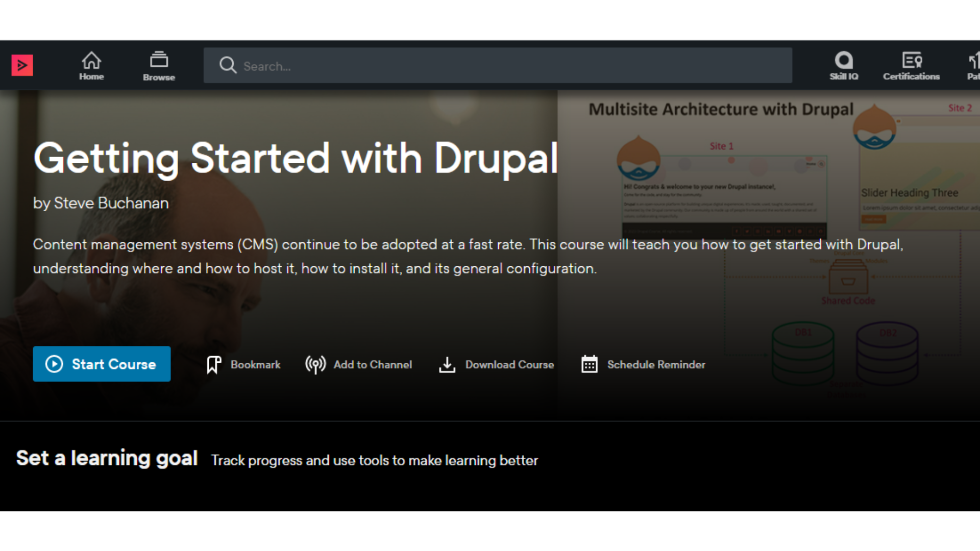Click the Play/Start Course button

[102, 365]
